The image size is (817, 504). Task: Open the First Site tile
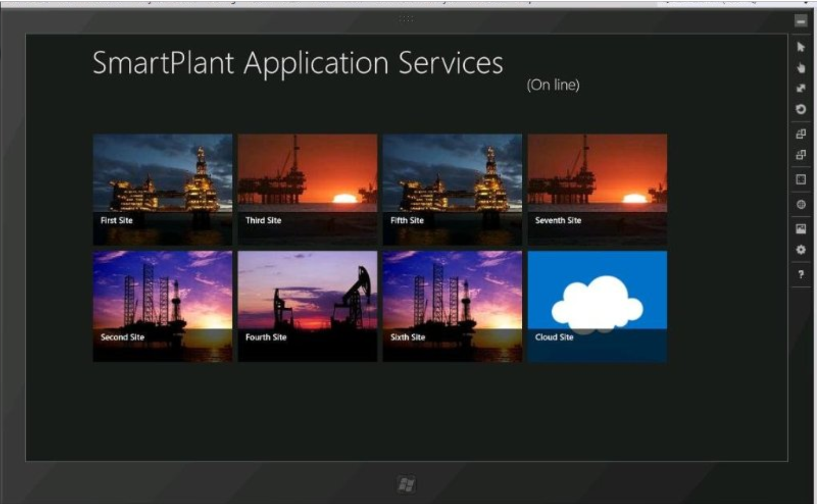tap(162, 190)
